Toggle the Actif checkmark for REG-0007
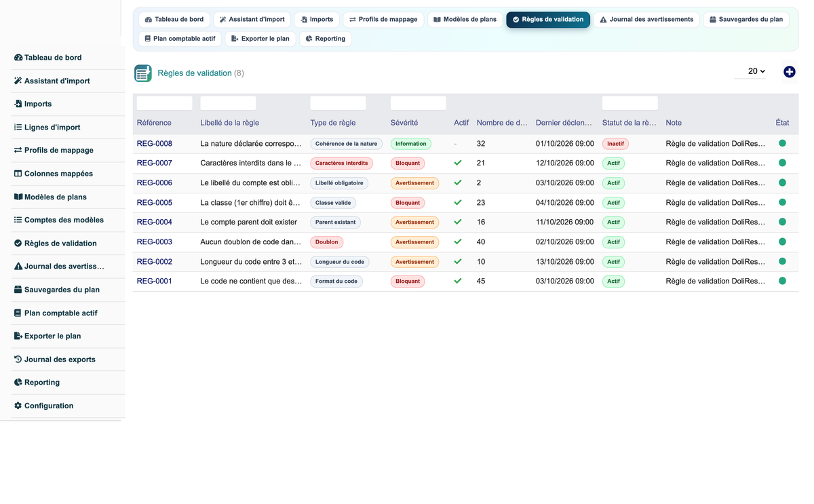Viewport: 814px width, 504px height. (x=458, y=163)
